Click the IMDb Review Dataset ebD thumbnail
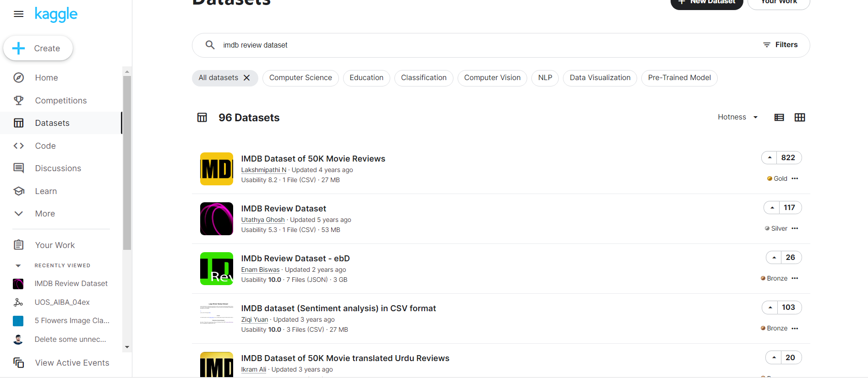The height and width of the screenshot is (378, 868). tap(217, 269)
